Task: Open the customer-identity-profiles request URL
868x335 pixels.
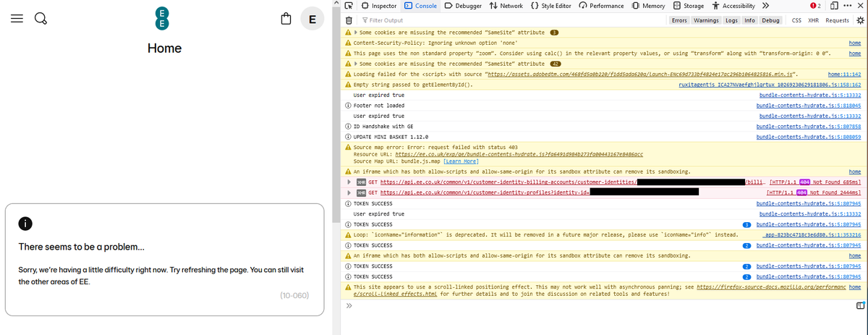Action: (x=485, y=192)
